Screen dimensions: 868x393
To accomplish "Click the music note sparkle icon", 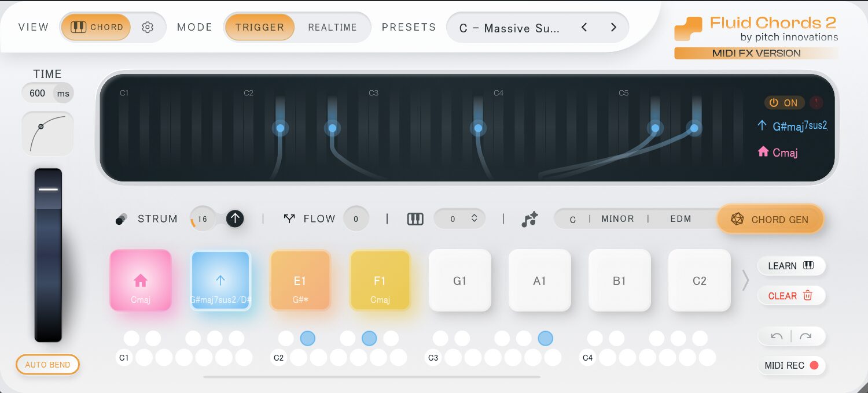I will (x=529, y=219).
